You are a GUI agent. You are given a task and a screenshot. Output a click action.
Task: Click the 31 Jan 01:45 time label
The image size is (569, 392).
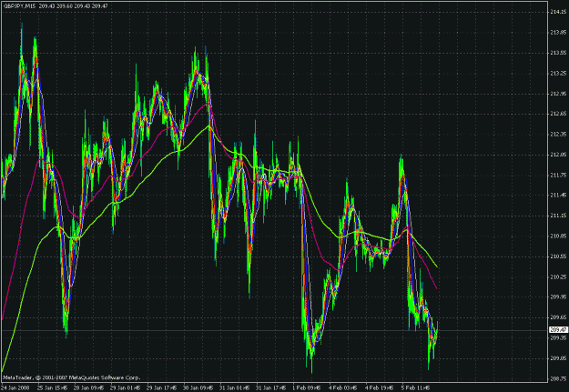pyautogui.click(x=234, y=387)
